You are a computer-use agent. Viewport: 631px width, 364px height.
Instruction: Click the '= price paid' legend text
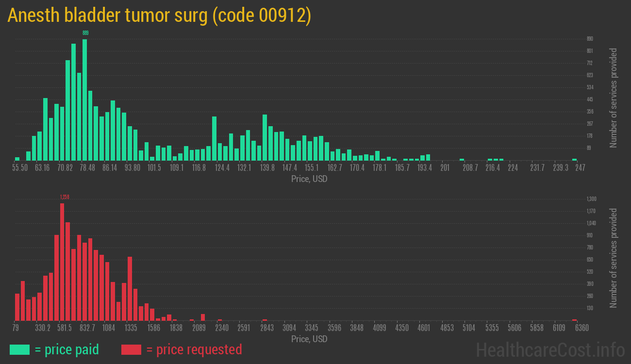click(67, 349)
